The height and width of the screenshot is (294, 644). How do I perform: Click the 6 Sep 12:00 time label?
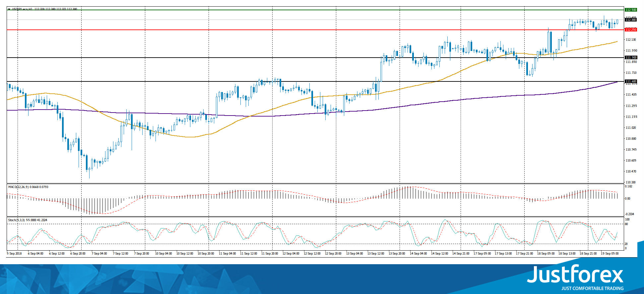(57, 254)
